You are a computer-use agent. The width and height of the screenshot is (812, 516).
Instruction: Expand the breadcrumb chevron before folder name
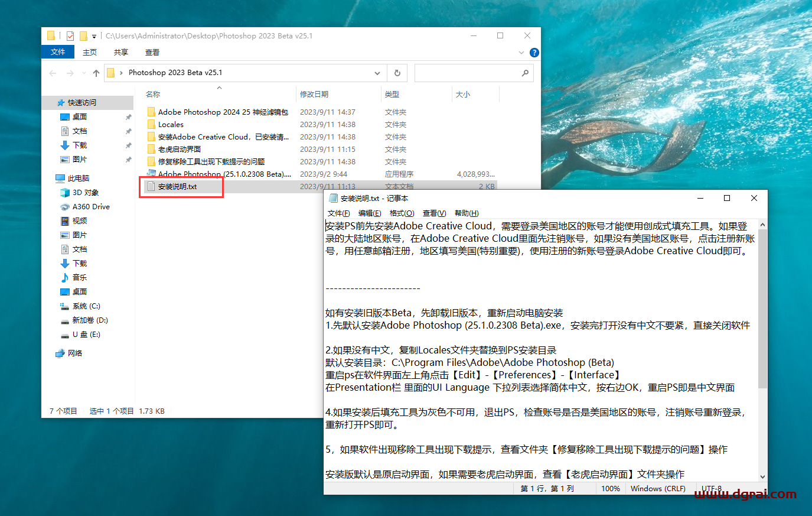pos(122,73)
